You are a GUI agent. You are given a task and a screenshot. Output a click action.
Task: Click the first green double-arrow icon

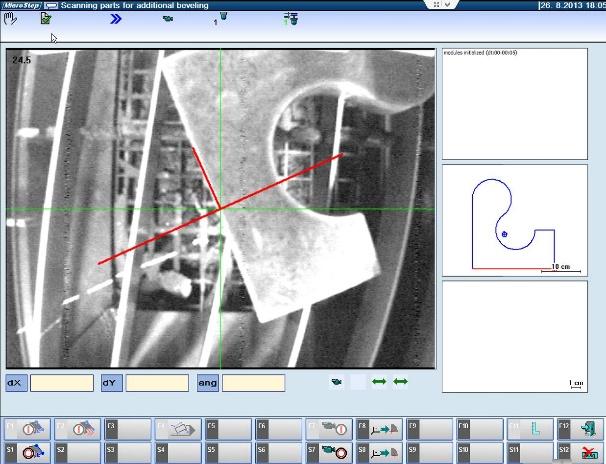tap(379, 381)
